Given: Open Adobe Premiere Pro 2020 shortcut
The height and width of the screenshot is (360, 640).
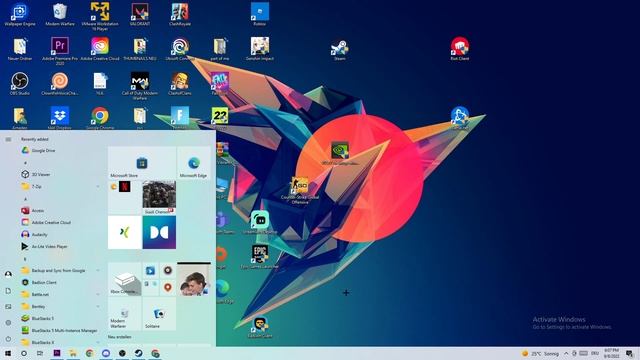Looking at the screenshot, I should [60, 51].
